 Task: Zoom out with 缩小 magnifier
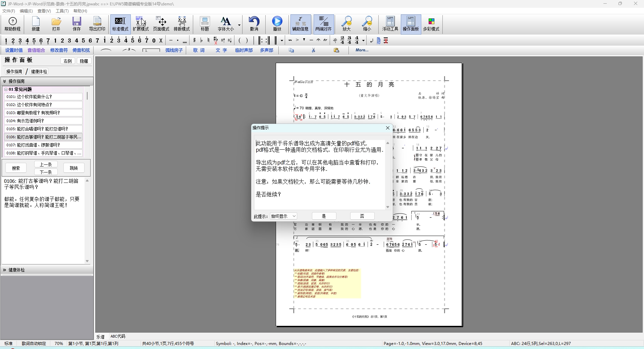tap(367, 24)
